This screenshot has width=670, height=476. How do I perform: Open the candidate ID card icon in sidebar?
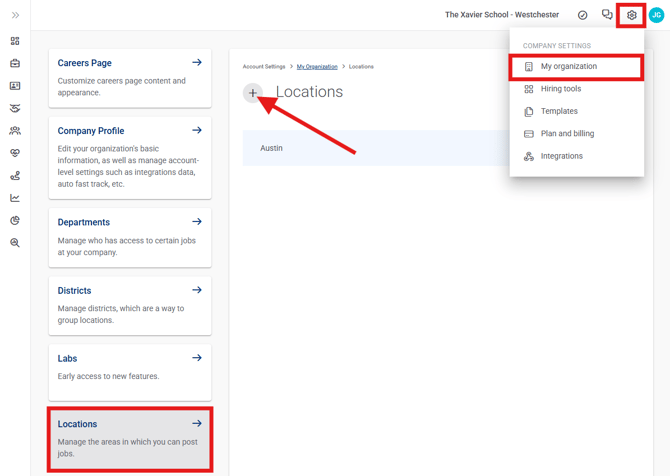point(15,86)
